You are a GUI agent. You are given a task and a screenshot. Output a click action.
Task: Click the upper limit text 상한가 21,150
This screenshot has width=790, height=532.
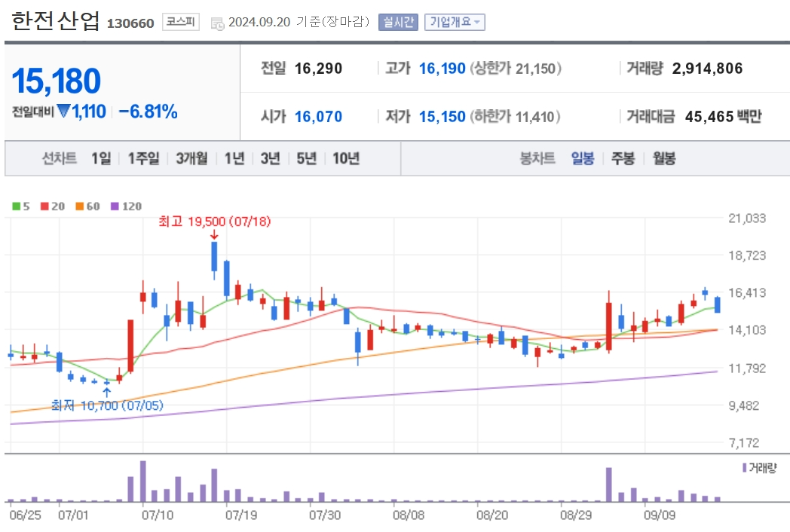coord(516,69)
